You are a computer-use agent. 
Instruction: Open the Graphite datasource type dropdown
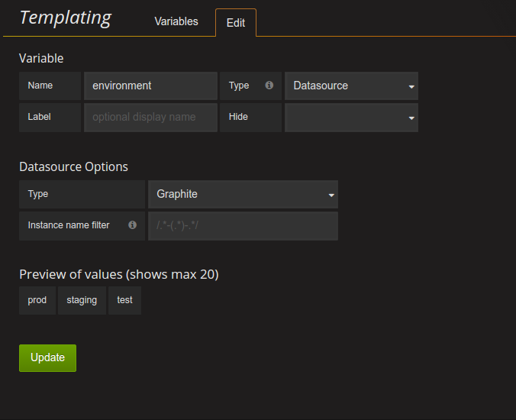coord(243,195)
